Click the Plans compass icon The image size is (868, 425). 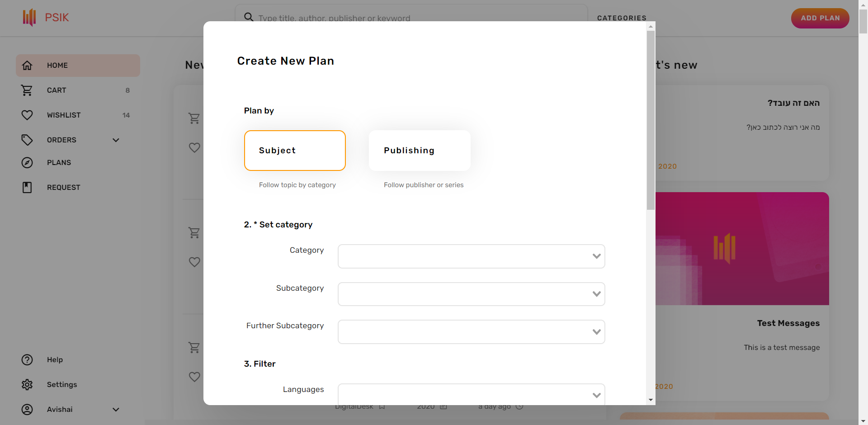coord(27,163)
